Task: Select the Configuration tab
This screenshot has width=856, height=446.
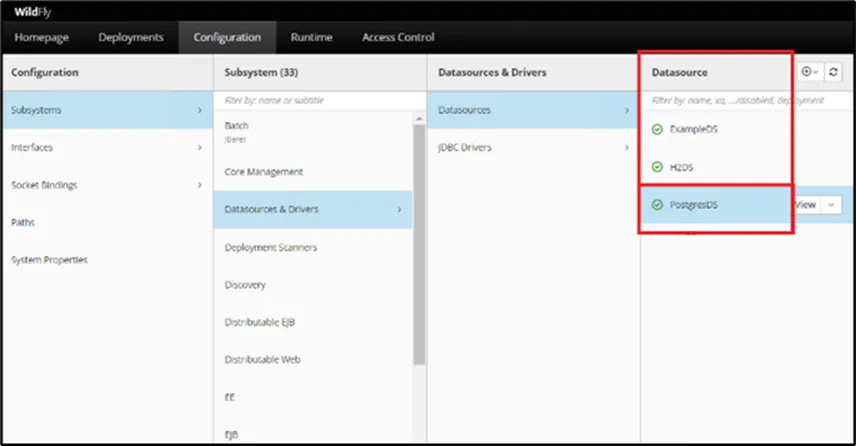Action: (227, 38)
